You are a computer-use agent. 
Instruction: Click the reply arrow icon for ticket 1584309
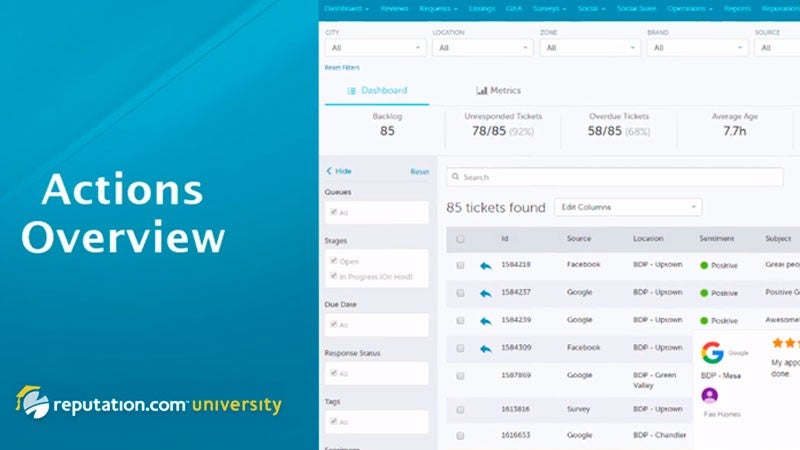tap(486, 348)
